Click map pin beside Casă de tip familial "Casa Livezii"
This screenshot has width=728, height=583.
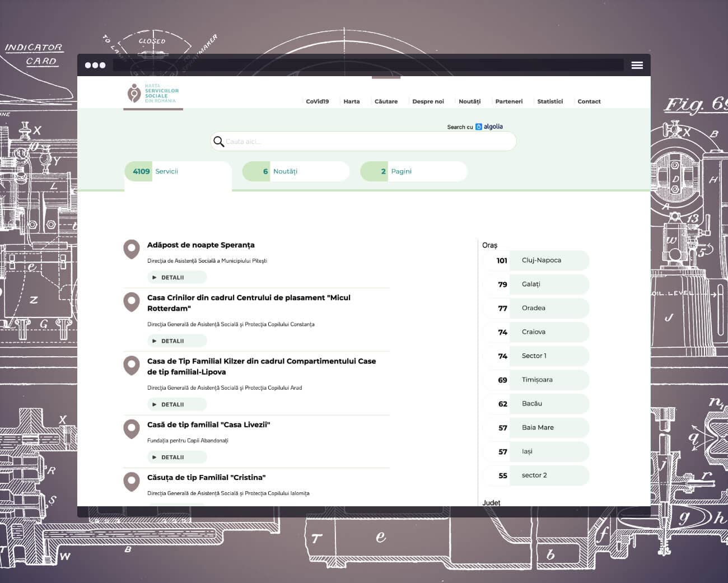132,429
